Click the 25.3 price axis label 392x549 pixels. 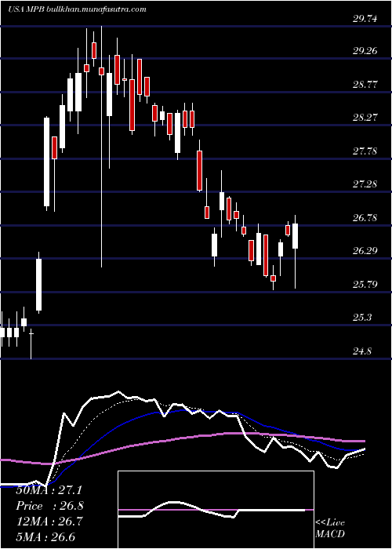(362, 318)
